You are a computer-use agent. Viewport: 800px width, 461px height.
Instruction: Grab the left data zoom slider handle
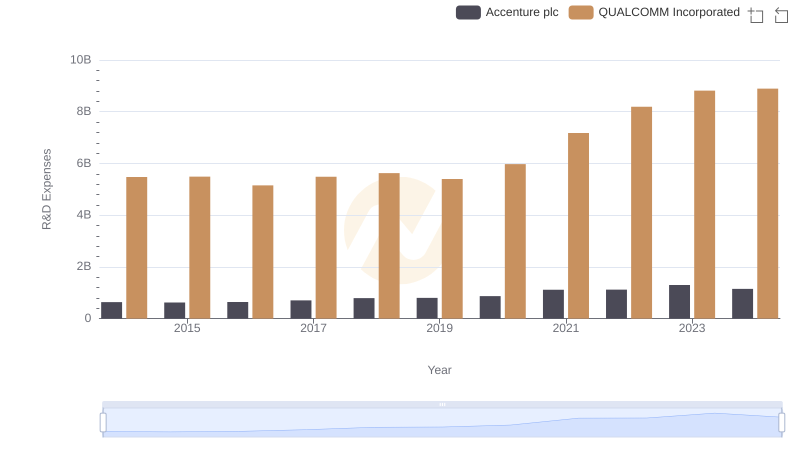[x=103, y=423]
